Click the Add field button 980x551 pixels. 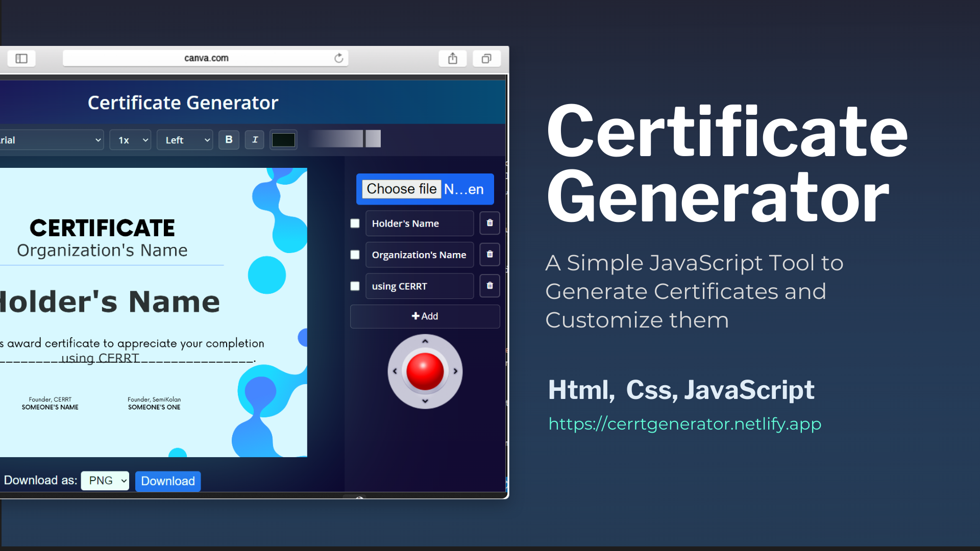click(425, 316)
